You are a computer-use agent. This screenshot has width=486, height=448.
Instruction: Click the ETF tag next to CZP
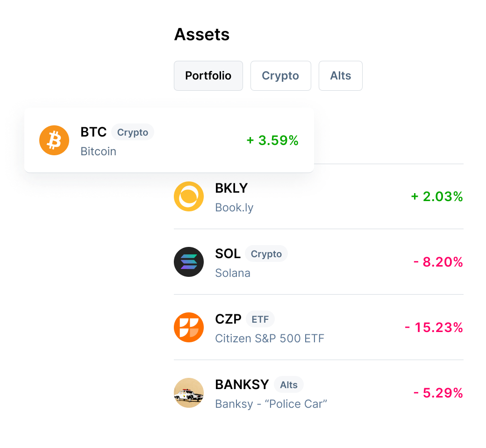tap(260, 319)
